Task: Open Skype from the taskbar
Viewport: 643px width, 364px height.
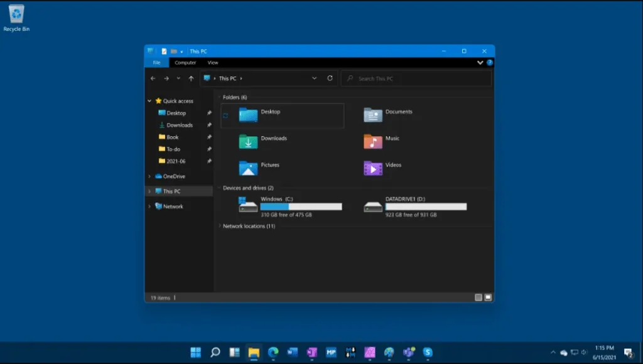Action: click(430, 353)
